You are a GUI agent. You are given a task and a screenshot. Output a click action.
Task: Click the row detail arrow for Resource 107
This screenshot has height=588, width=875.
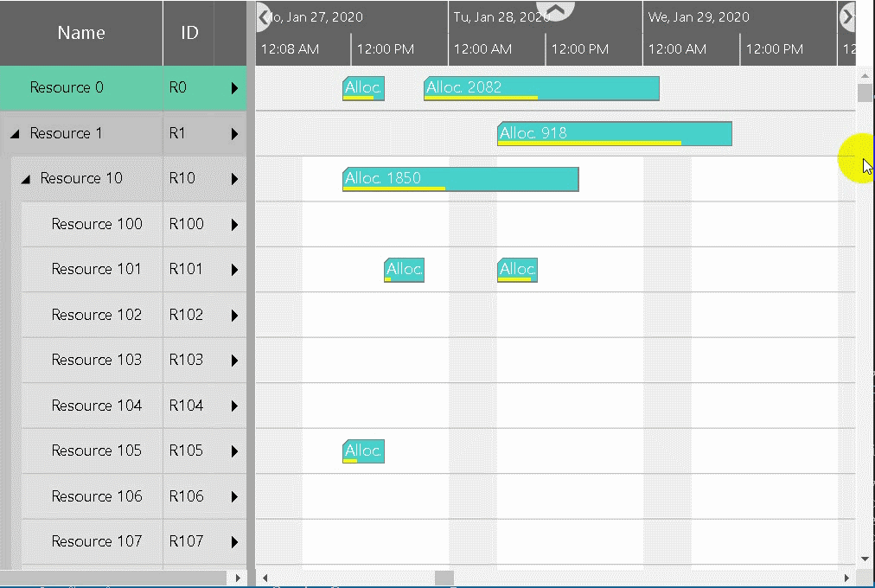[x=233, y=541]
